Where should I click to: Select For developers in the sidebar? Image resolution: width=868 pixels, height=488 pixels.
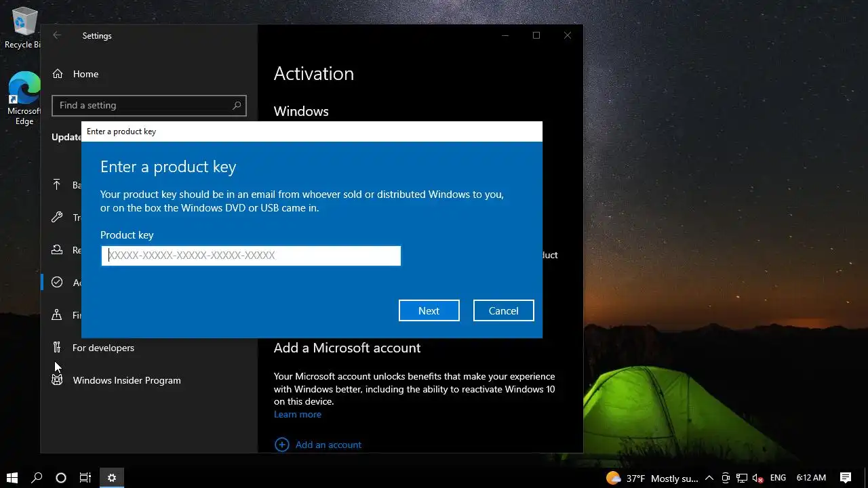pyautogui.click(x=103, y=348)
